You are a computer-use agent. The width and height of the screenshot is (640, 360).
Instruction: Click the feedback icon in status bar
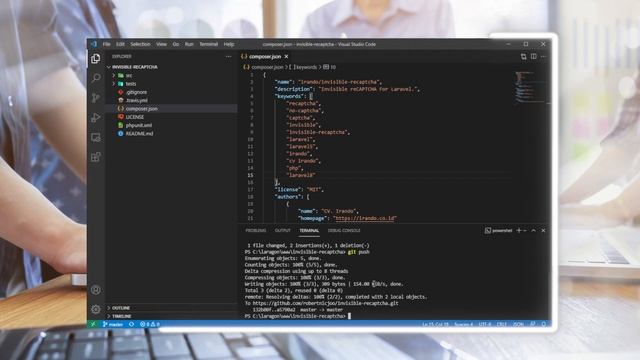533,324
